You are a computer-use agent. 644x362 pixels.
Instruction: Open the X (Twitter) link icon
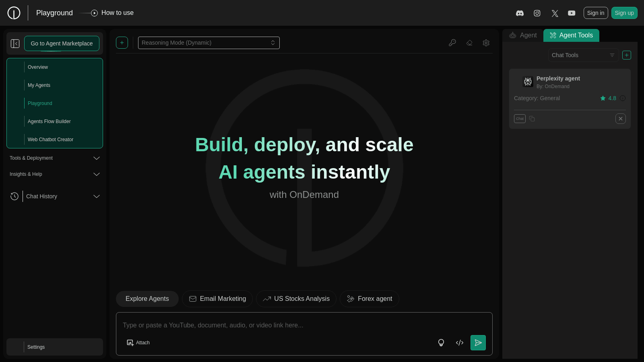pos(555,13)
